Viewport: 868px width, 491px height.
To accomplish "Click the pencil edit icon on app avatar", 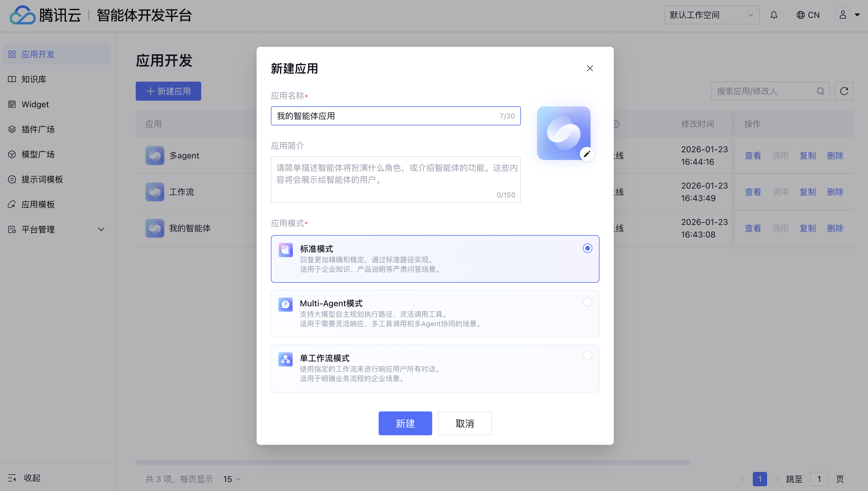I will [587, 154].
